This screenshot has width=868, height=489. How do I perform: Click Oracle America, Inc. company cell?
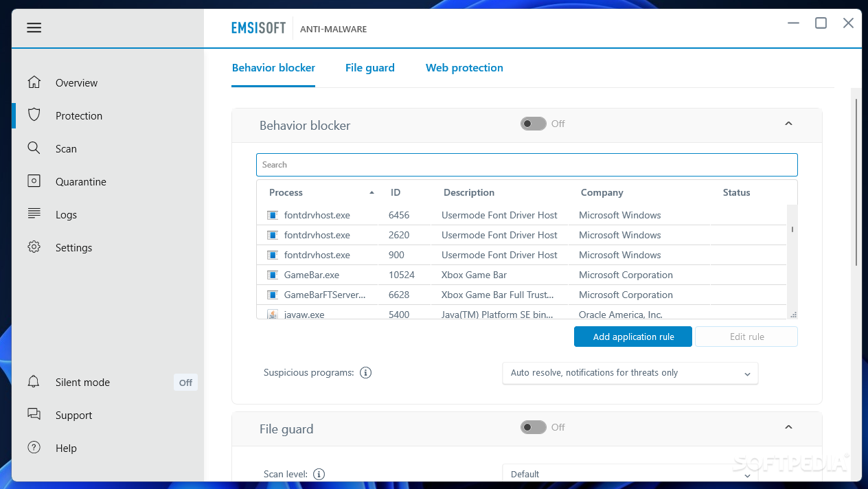coord(621,315)
